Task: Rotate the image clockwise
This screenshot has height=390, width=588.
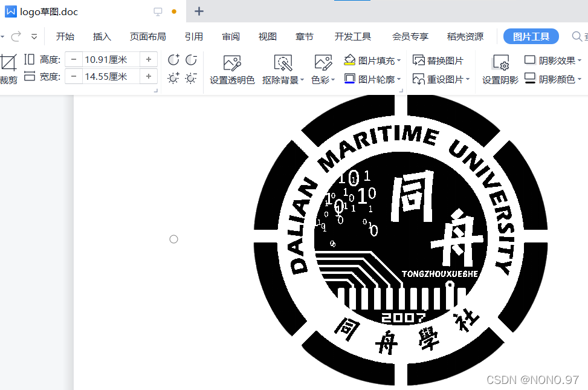Action: tap(173, 59)
